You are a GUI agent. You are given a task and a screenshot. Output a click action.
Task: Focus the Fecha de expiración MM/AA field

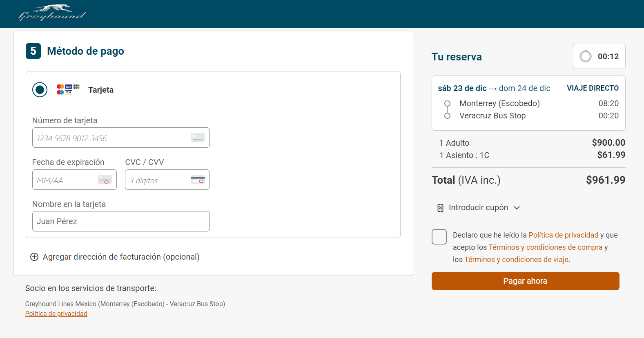[74, 180]
